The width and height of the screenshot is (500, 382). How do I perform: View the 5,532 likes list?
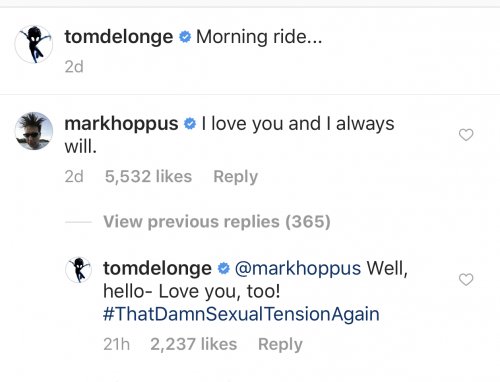click(148, 177)
